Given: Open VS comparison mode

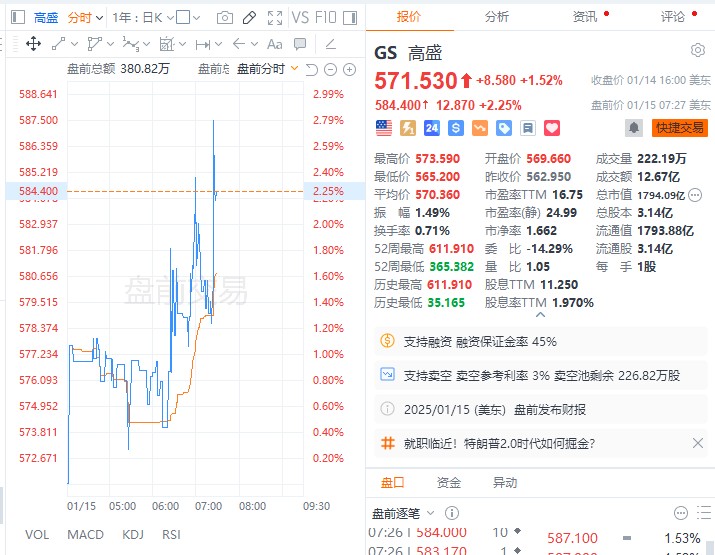Looking at the screenshot, I should pos(300,18).
